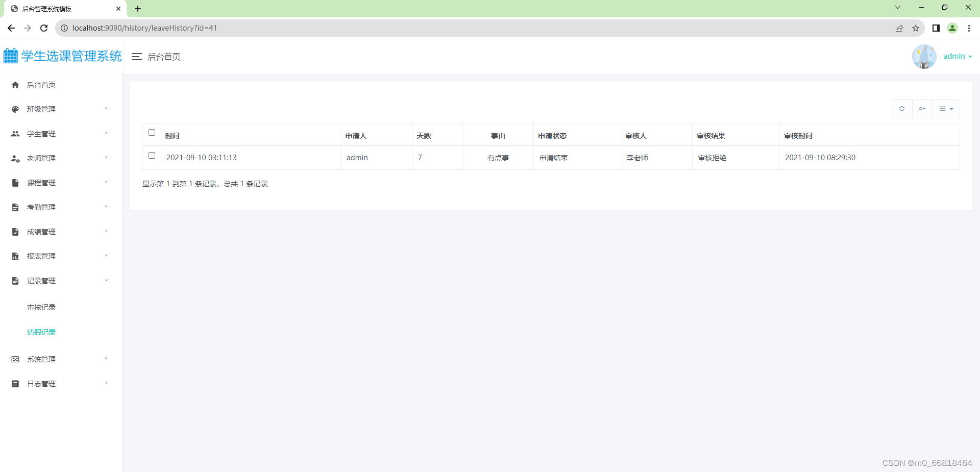Click the 班级管理 sidebar icon
980x472 pixels.
tap(15, 109)
